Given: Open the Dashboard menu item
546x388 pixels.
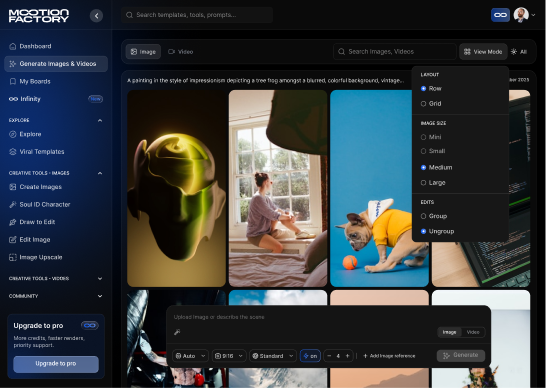Looking at the screenshot, I should (x=35, y=46).
